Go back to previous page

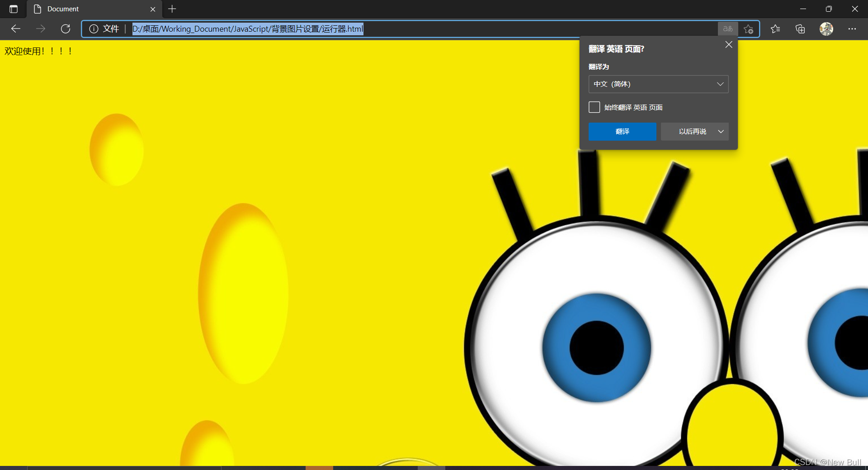pos(16,29)
